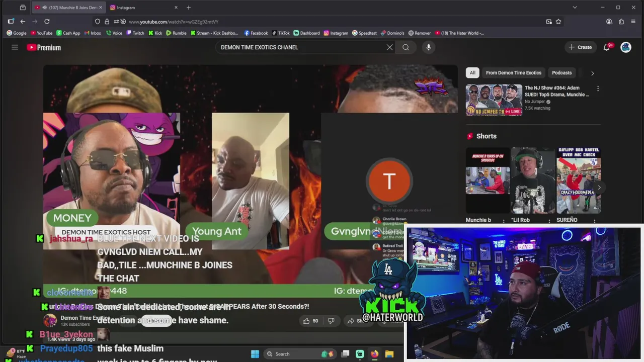Open the Twitch bookmark
This screenshot has height=362, width=644.
click(135, 33)
